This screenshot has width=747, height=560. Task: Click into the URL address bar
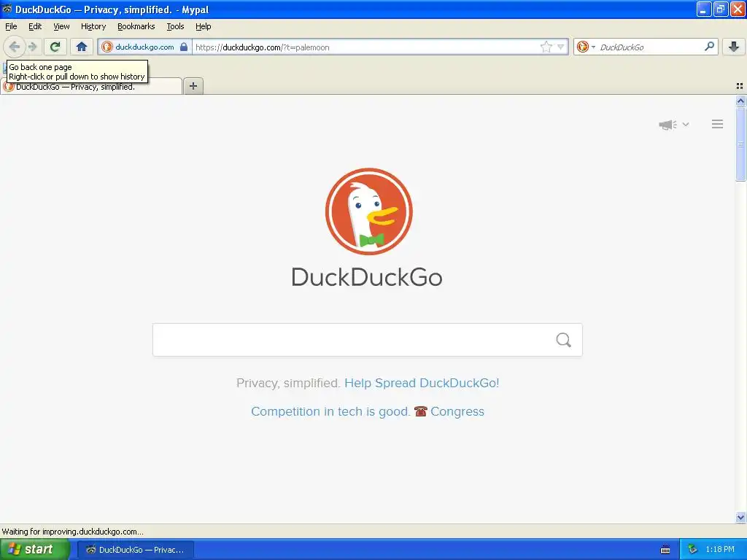(x=366, y=47)
